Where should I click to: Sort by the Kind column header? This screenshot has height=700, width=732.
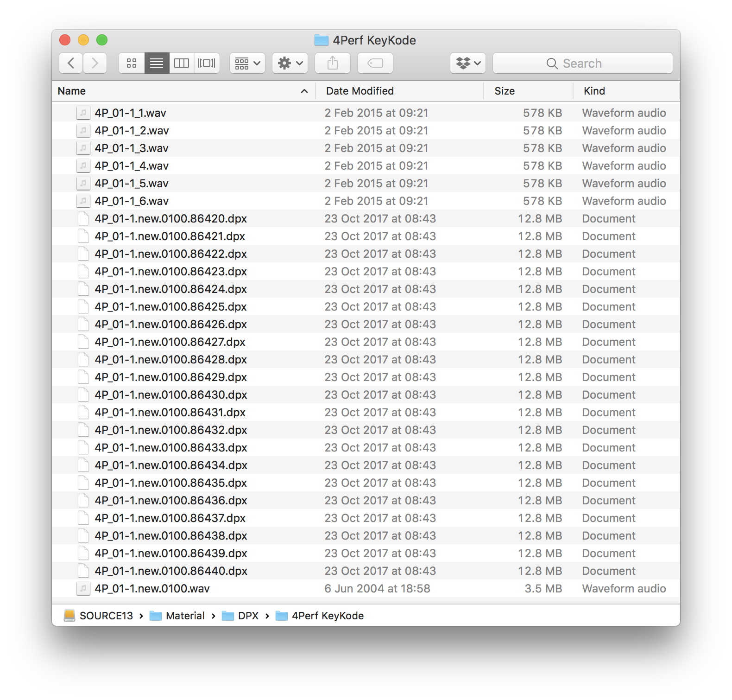click(626, 91)
